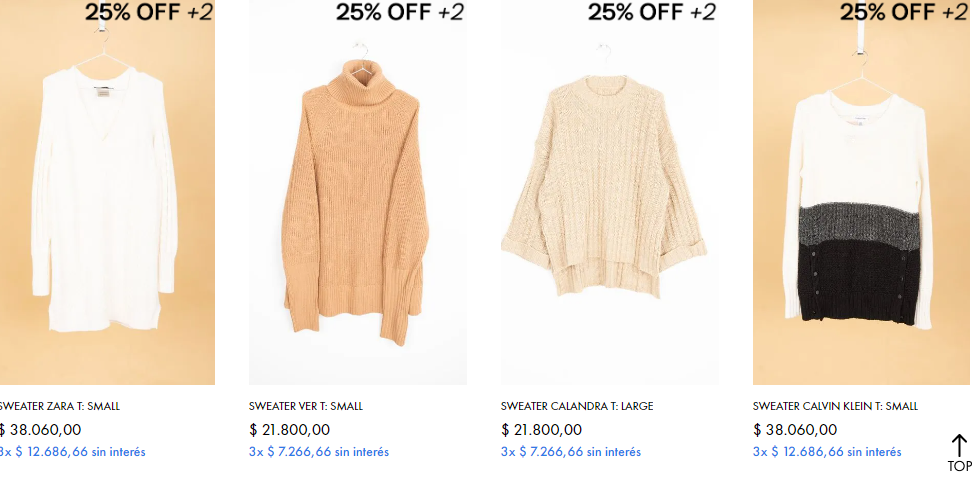Open the SWEATER CALANDRA T: LARGE link
The height and width of the screenshot is (480, 978).
[x=577, y=406]
